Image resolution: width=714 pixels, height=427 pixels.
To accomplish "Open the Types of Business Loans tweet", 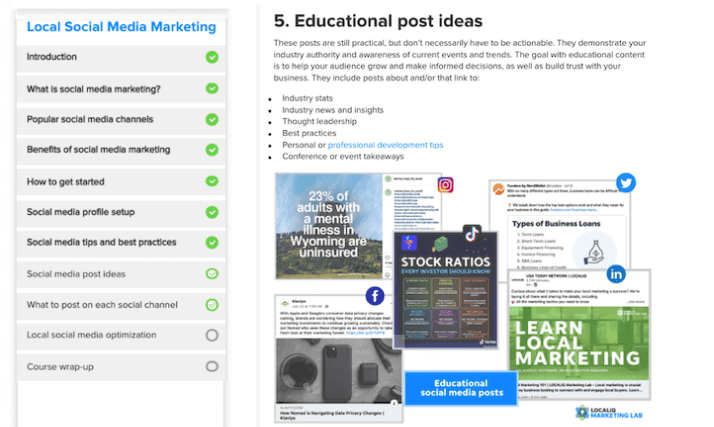I will (x=560, y=224).
